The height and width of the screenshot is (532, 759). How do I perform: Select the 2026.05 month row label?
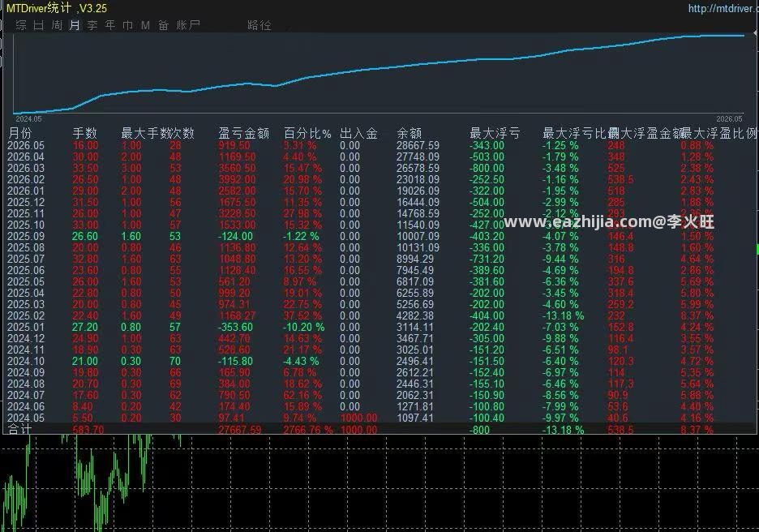point(26,145)
